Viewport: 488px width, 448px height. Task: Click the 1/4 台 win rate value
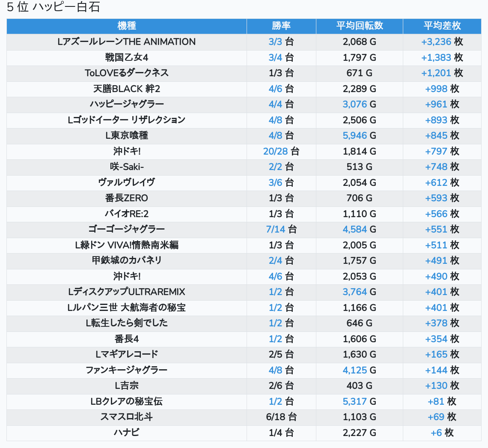coord(281,433)
